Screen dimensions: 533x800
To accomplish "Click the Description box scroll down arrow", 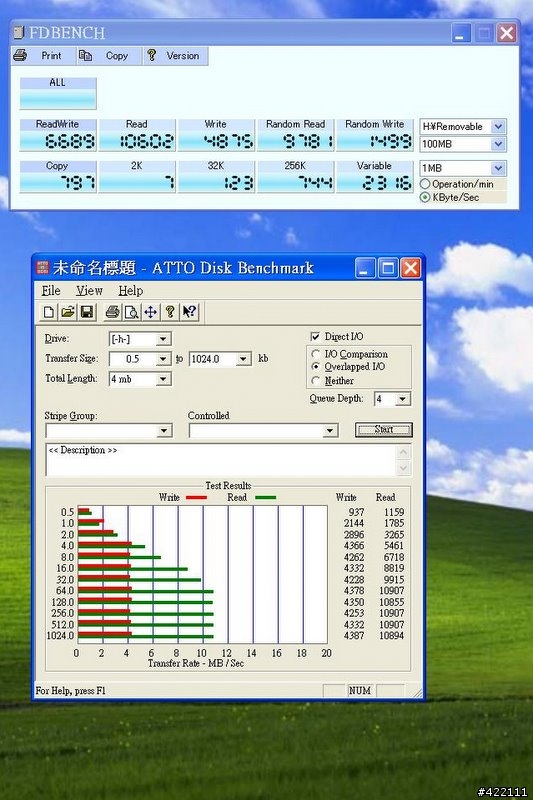I will [x=403, y=468].
